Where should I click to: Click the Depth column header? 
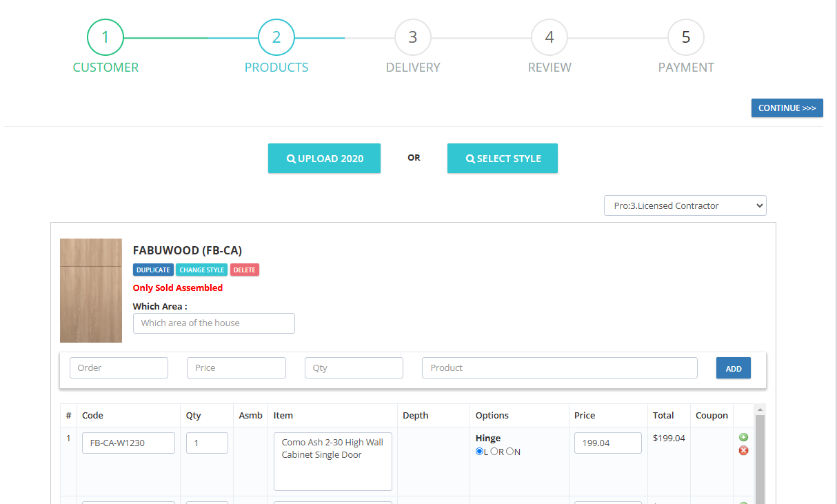tap(416, 415)
